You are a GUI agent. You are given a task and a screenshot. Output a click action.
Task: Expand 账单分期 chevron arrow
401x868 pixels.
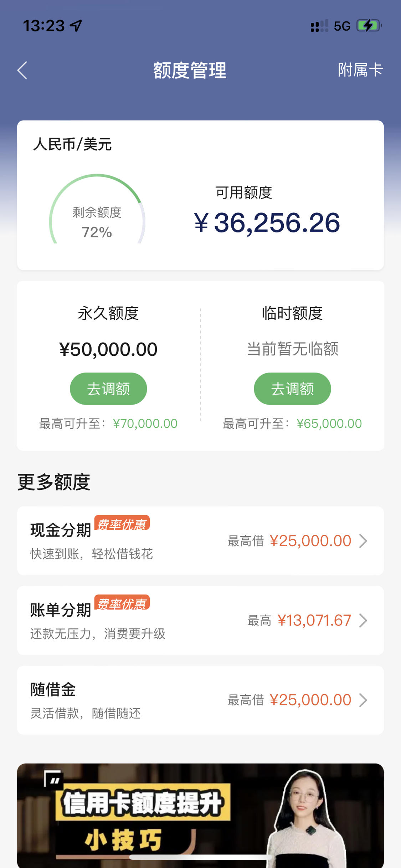point(363,621)
